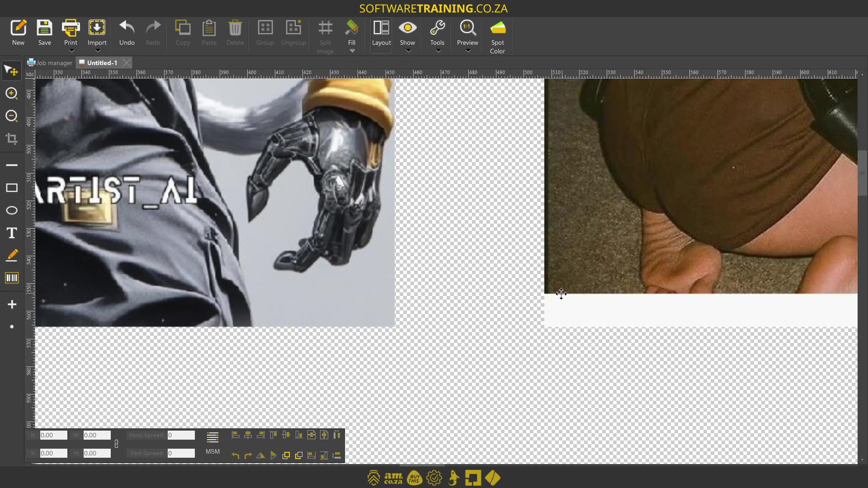Click the Preview magnifier icon
Screen dimensions: 868x488
(467, 28)
